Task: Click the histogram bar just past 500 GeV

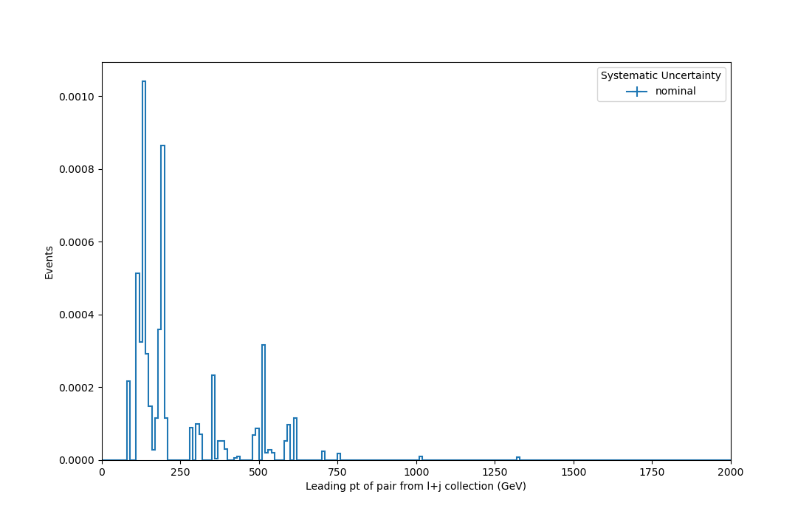Action: point(264,402)
